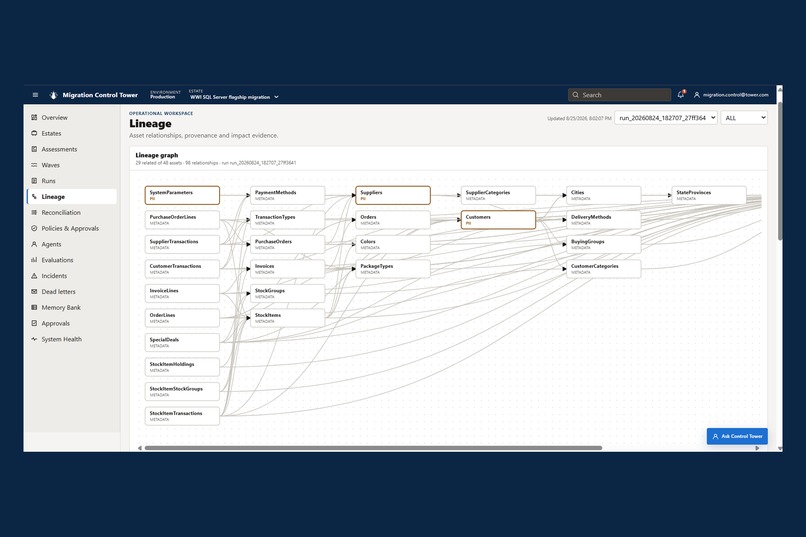The image size is (806, 537).
Task: Select the StockItems node
Action: tap(287, 318)
